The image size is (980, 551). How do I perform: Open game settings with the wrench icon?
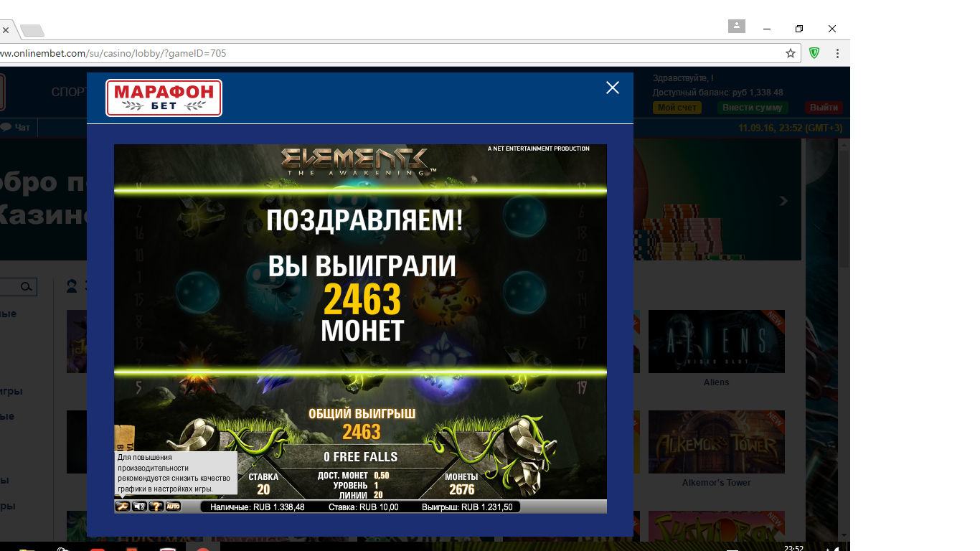(x=123, y=506)
